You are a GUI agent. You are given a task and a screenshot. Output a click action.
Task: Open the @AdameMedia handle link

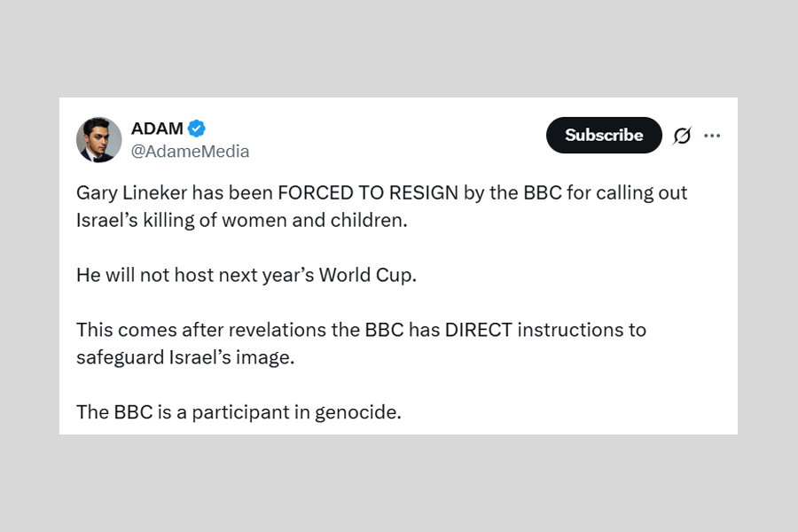[x=190, y=152]
